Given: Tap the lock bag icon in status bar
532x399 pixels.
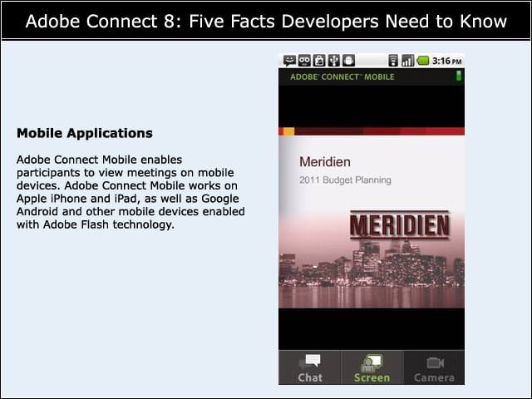Looking at the screenshot, I should pyautogui.click(x=319, y=61).
